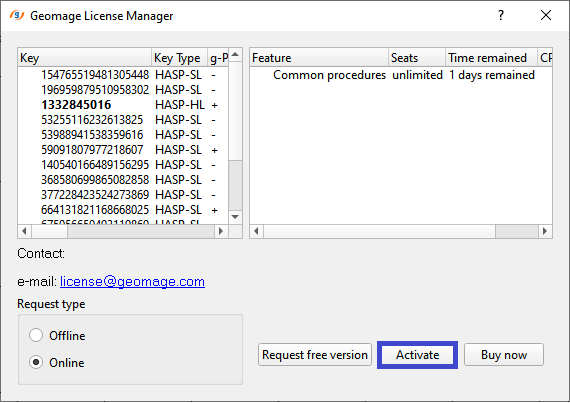This screenshot has height=403, width=570.
Task: Open the license@geomage.com email link
Action: (132, 282)
